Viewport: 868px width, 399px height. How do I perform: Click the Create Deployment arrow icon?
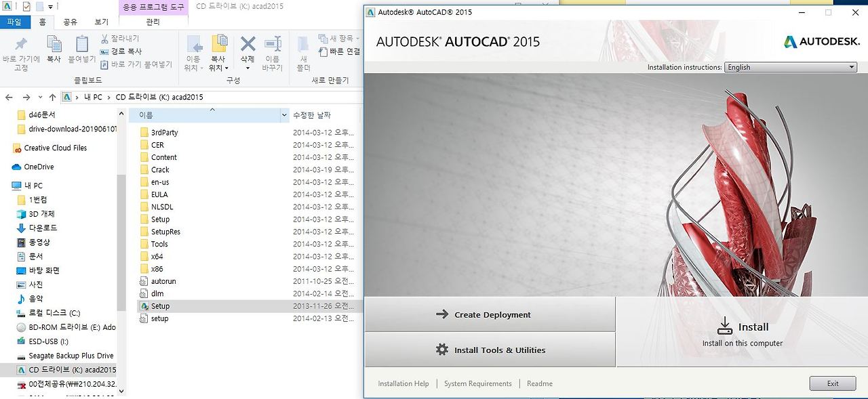click(x=443, y=314)
